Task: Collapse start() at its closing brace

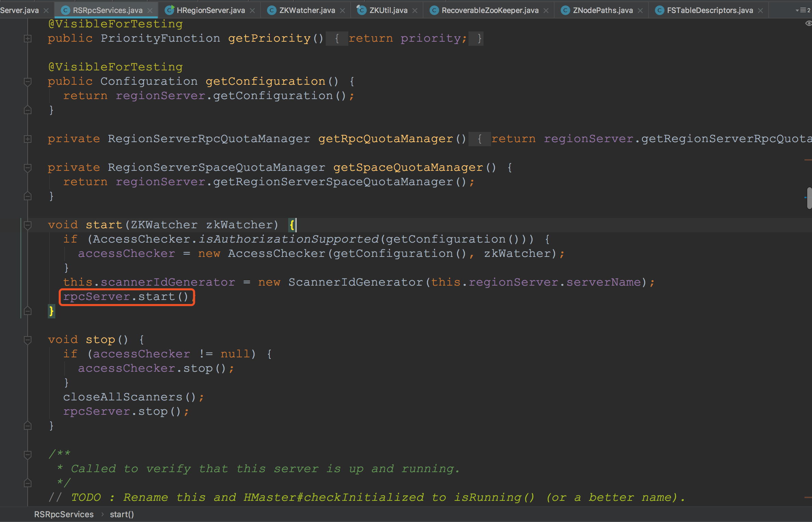Action: coord(28,311)
